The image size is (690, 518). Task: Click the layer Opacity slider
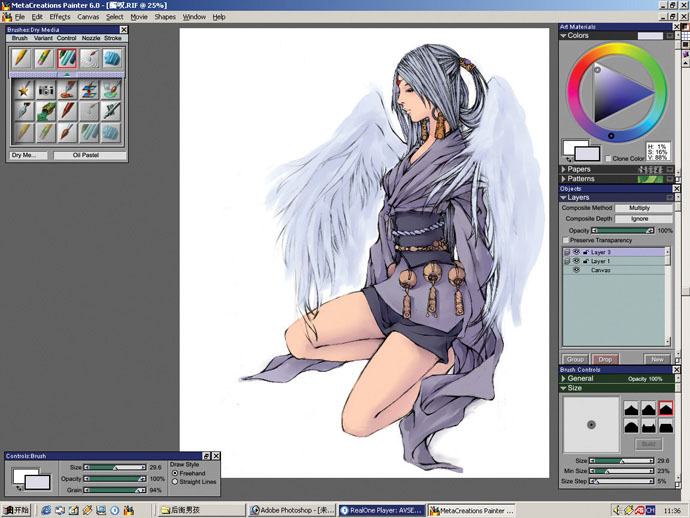pos(622,230)
